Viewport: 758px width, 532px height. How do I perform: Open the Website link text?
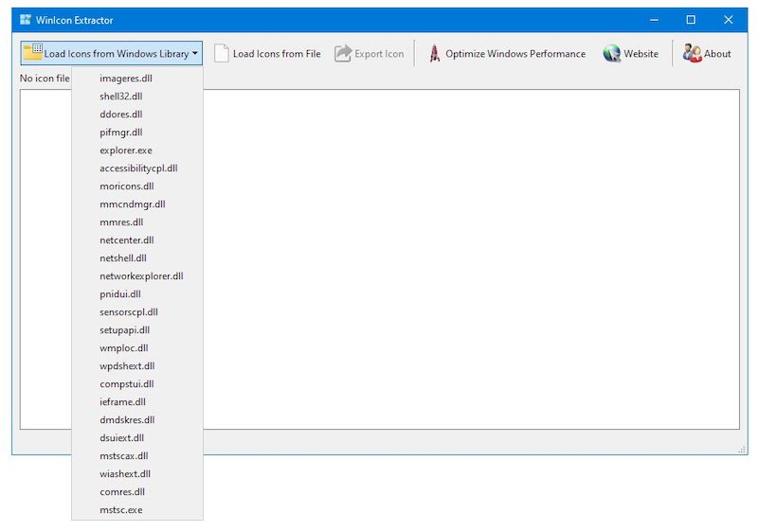(641, 54)
